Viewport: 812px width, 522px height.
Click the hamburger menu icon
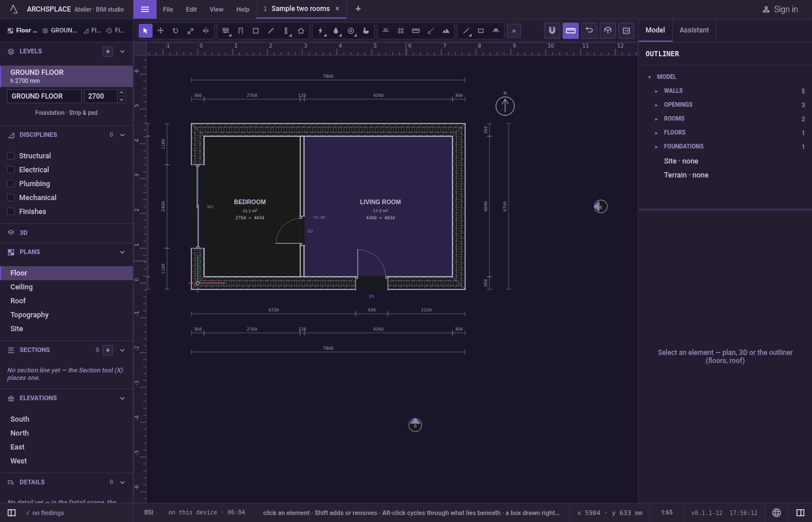[145, 9]
